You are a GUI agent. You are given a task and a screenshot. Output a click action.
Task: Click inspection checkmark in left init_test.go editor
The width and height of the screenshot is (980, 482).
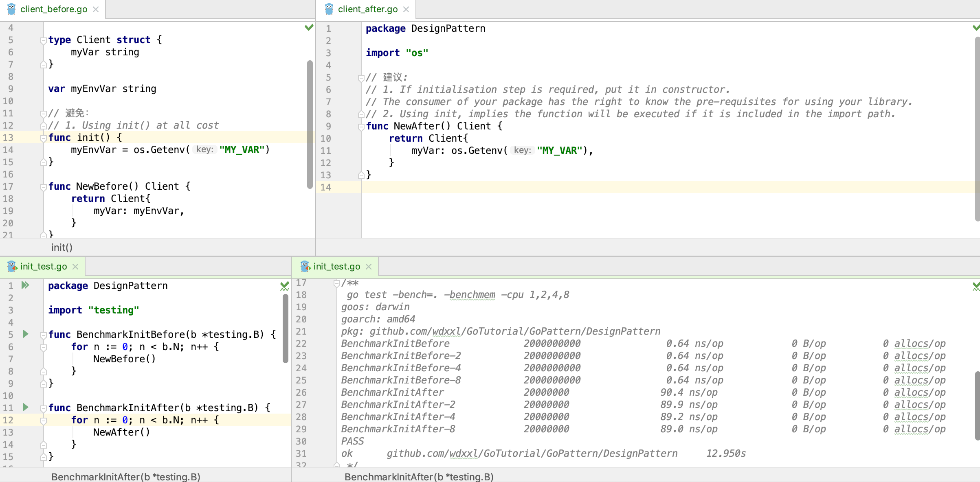(x=284, y=286)
